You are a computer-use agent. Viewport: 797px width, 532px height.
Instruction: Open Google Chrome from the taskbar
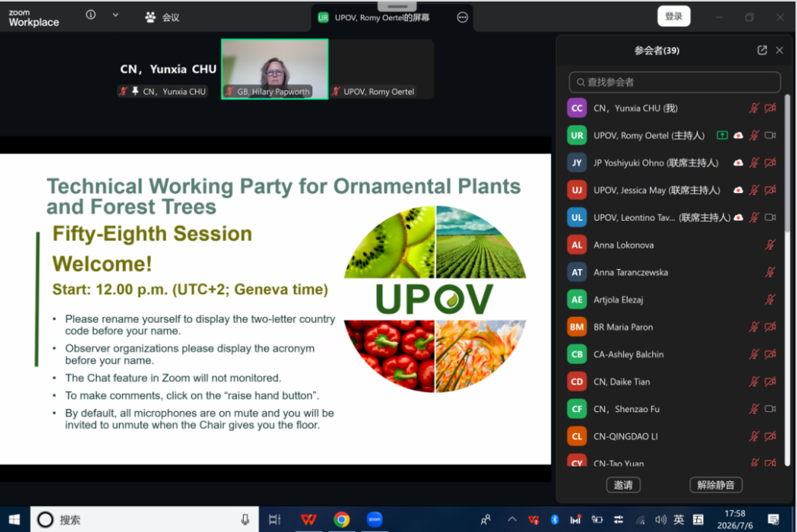[x=342, y=519]
